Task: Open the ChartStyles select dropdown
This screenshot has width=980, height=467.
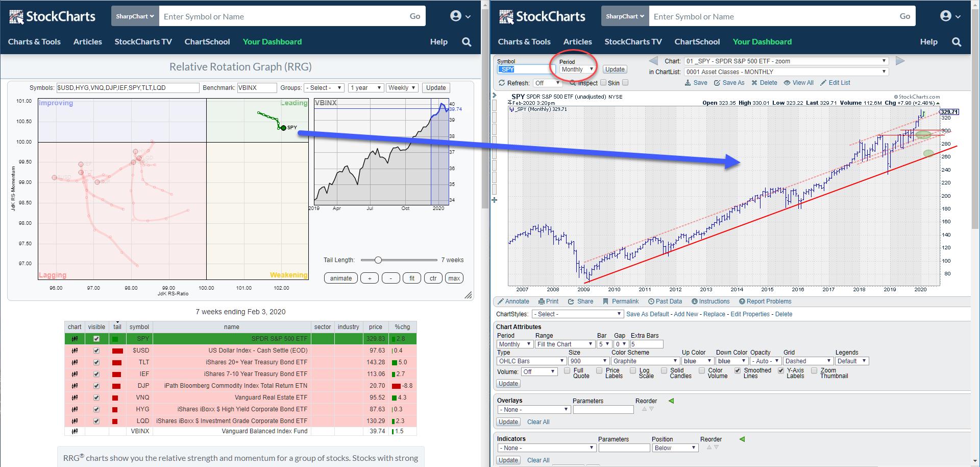Action: pyautogui.click(x=577, y=314)
